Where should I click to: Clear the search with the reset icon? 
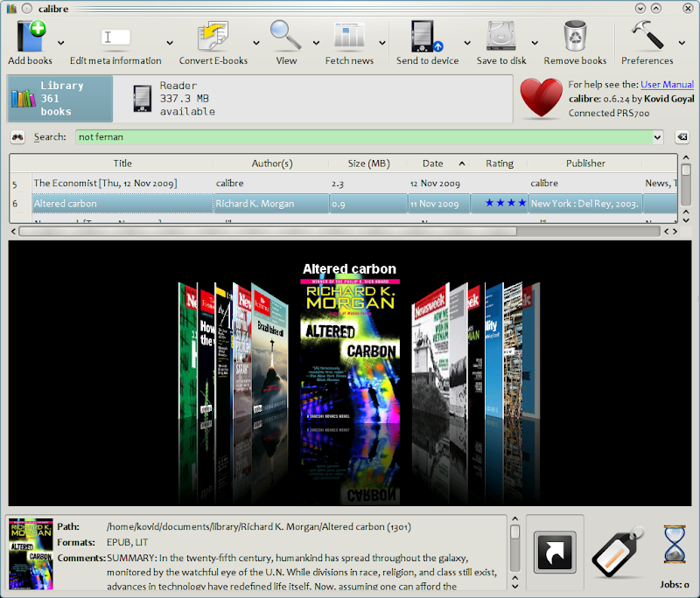pos(682,137)
